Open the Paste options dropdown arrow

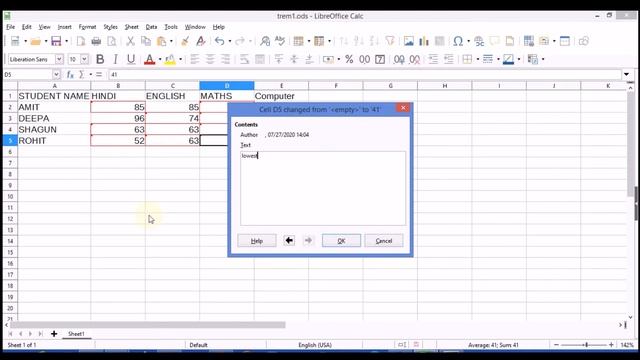click(171, 41)
